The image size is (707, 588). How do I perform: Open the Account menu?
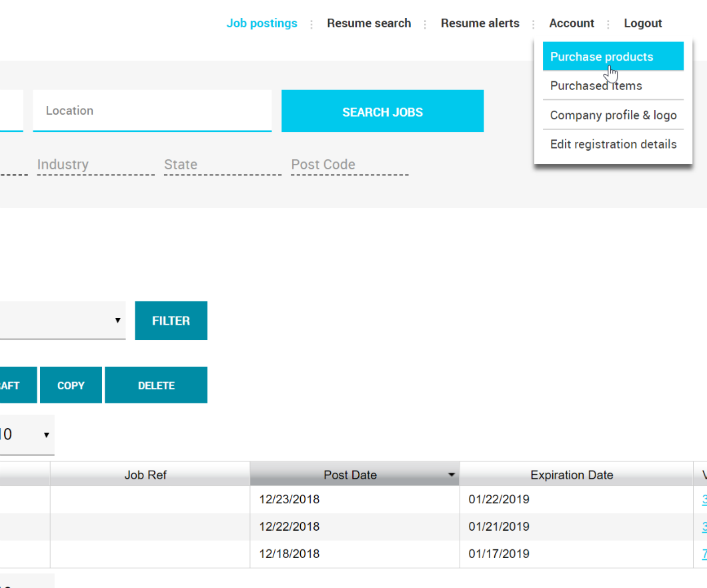pos(572,23)
